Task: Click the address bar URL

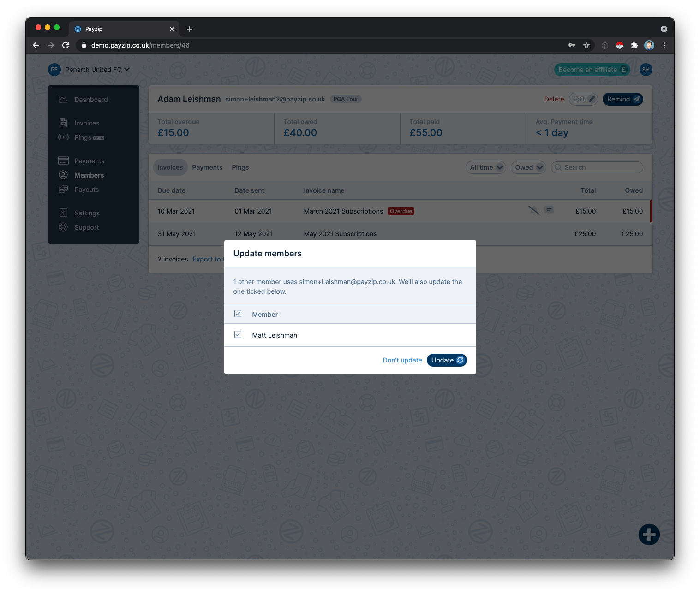Action: [x=140, y=45]
